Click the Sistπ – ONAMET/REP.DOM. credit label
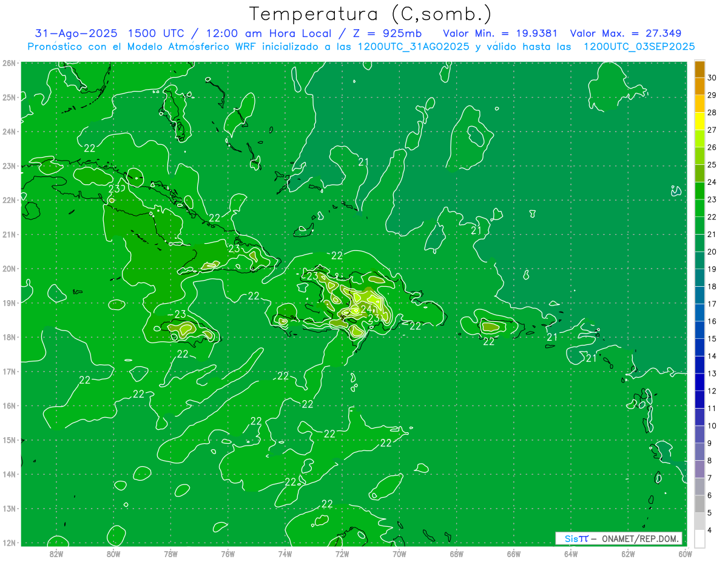 pos(618,538)
